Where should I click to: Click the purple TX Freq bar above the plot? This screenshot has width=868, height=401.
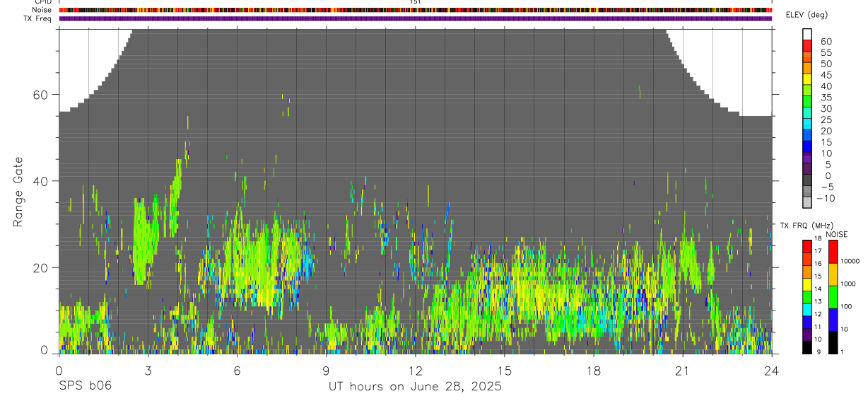click(416, 18)
